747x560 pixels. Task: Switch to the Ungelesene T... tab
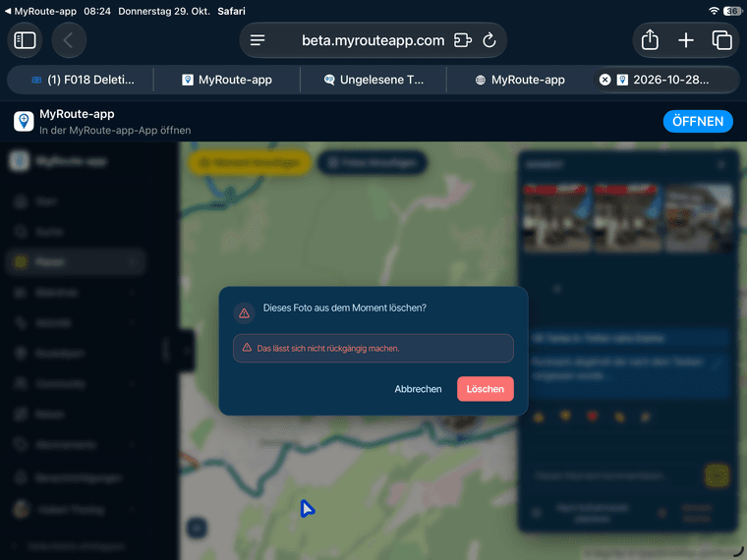point(373,80)
